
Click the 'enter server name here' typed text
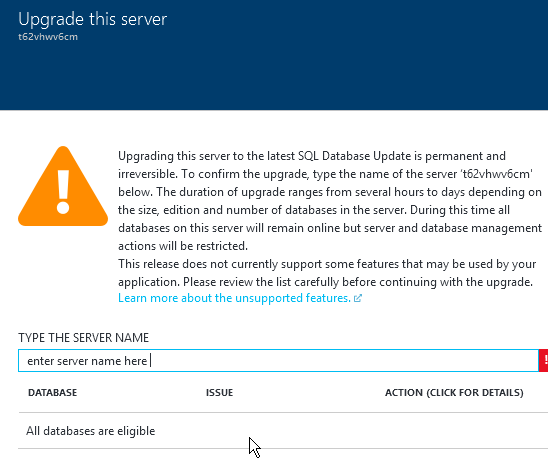[87, 361]
